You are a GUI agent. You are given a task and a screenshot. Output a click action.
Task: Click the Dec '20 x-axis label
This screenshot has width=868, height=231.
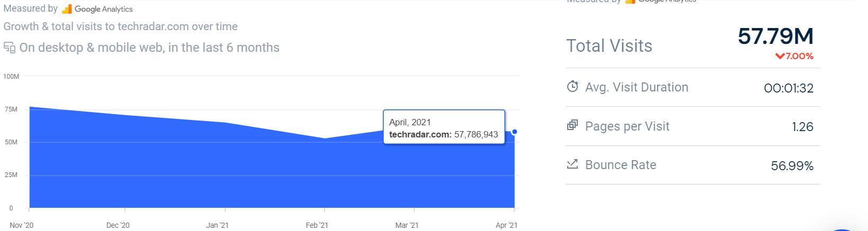(118, 225)
